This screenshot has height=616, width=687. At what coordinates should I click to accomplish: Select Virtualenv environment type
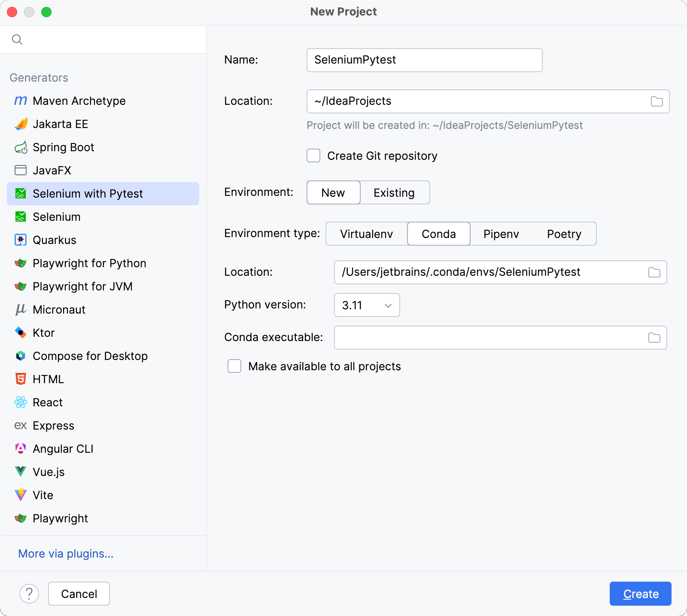tap(366, 234)
